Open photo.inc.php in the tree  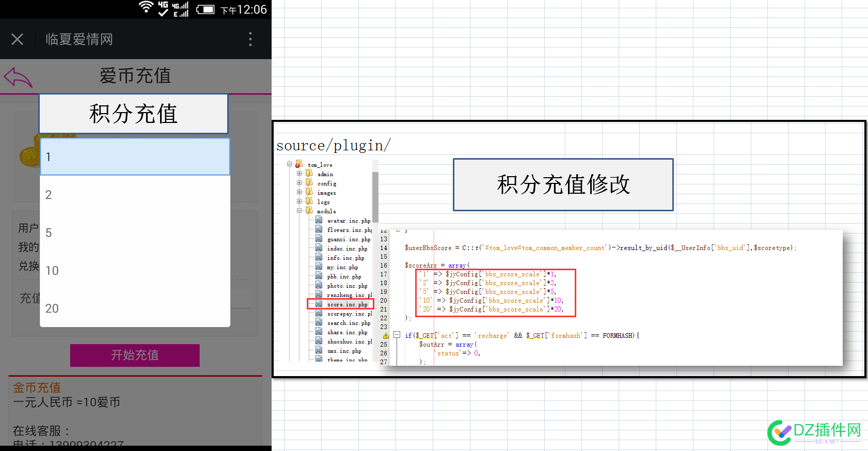pos(347,286)
